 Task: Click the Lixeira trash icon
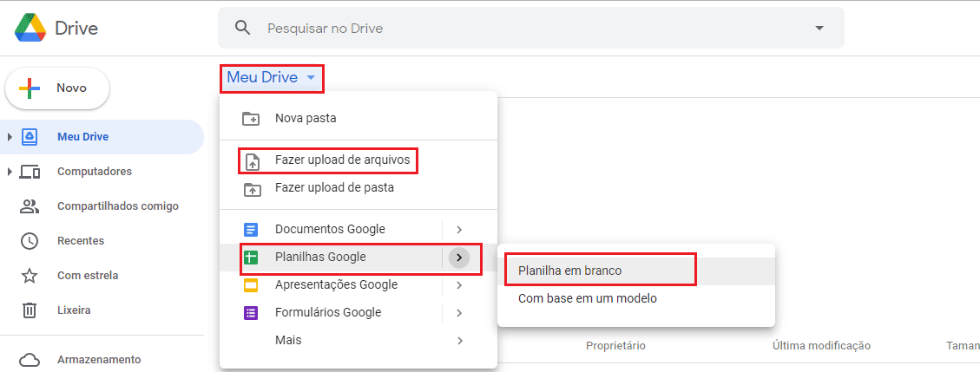point(30,310)
